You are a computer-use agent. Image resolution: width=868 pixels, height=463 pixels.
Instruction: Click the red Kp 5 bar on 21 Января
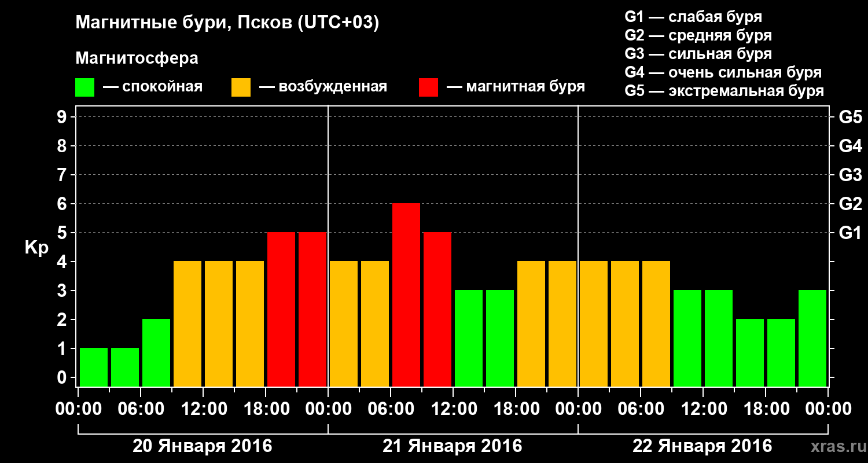point(437,309)
